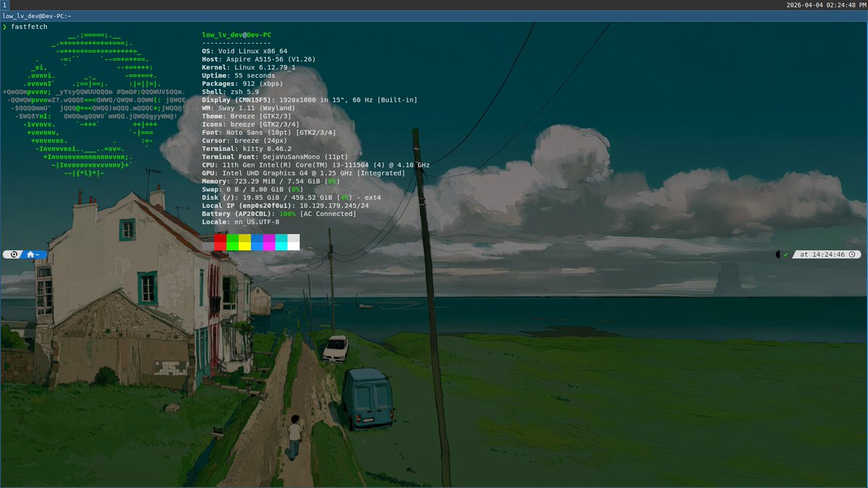Click the small clock icon beside 14:24:46

(x=852, y=254)
